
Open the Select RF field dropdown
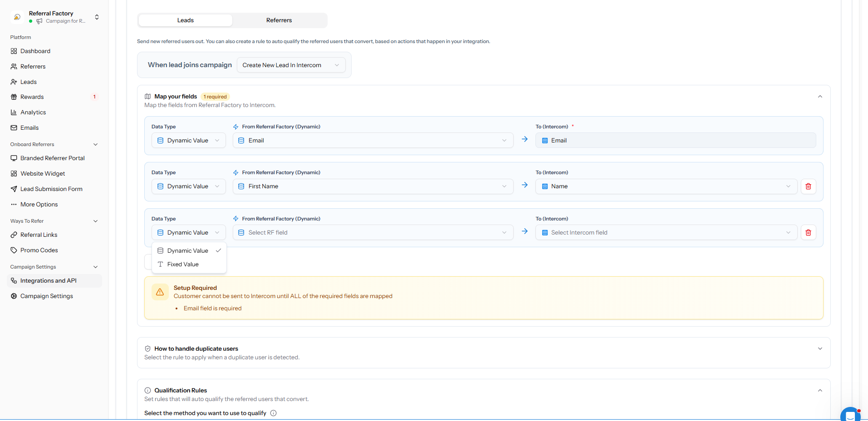point(373,233)
